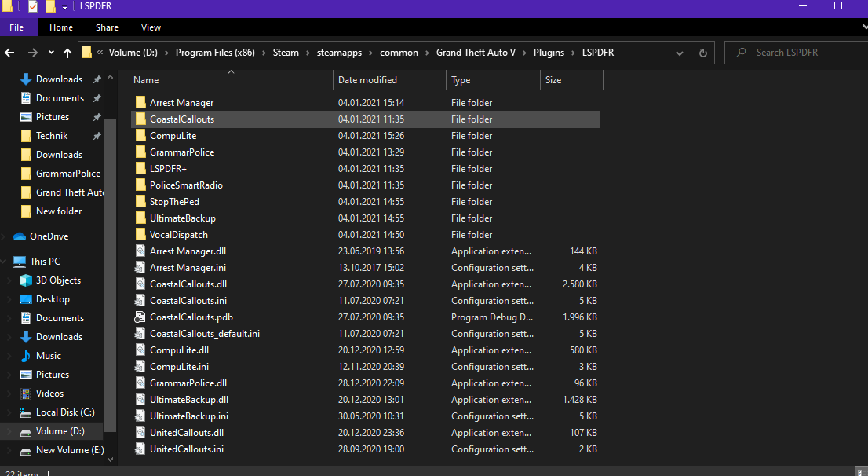Open the File menu

(16, 27)
